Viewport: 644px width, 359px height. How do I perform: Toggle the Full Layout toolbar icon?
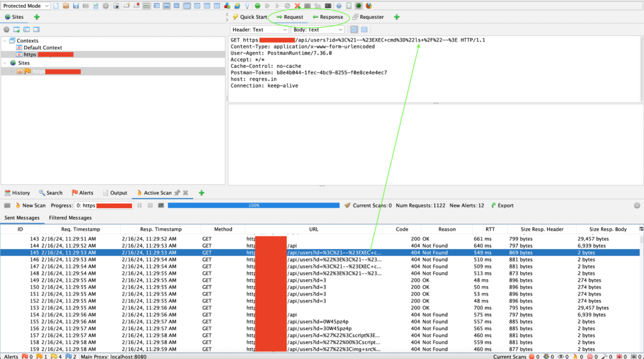(177, 6)
